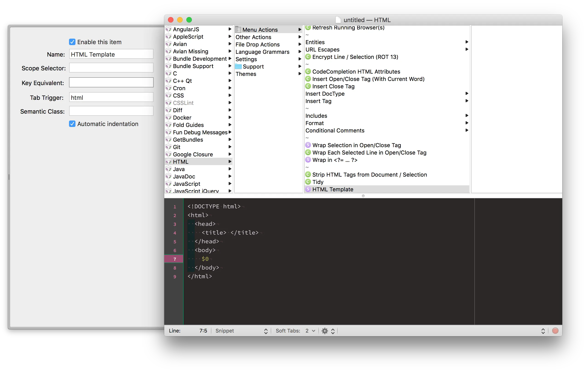Select the JavaScript bundle entry
The image size is (588, 373).
(x=186, y=184)
